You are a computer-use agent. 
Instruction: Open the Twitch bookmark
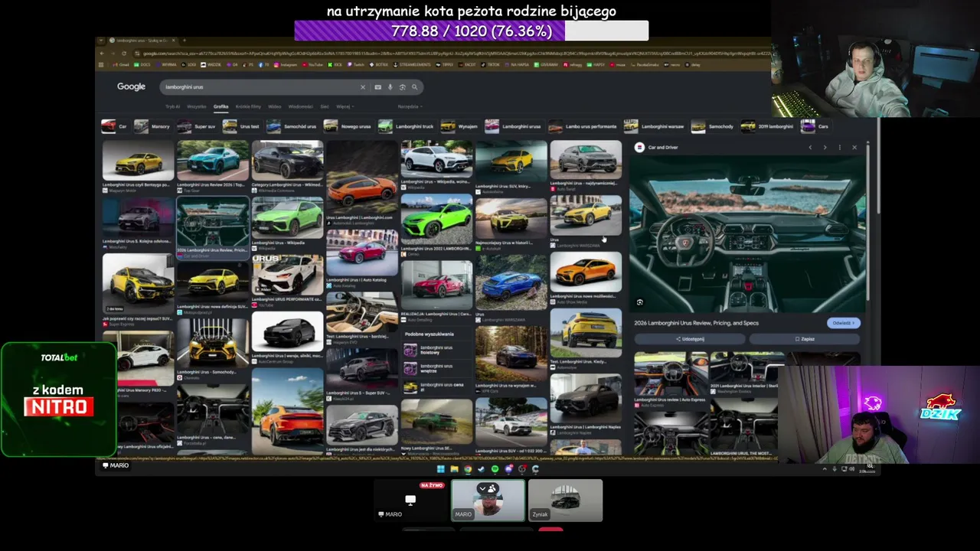pos(356,65)
